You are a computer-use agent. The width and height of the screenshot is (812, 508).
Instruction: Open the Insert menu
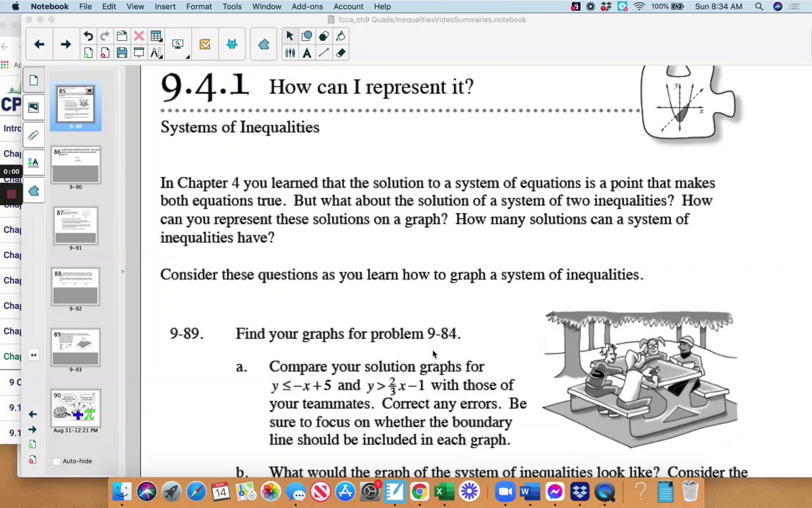165,6
